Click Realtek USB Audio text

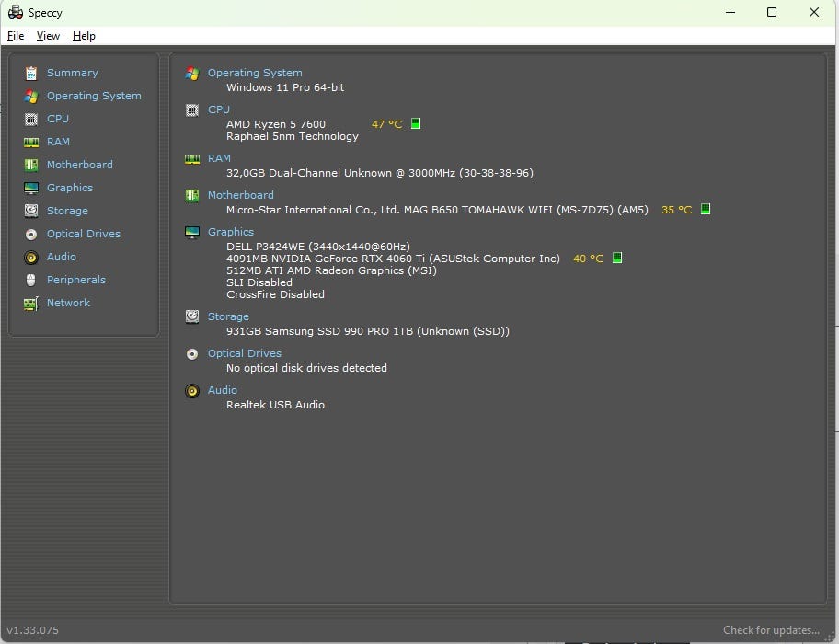pyautogui.click(x=276, y=405)
